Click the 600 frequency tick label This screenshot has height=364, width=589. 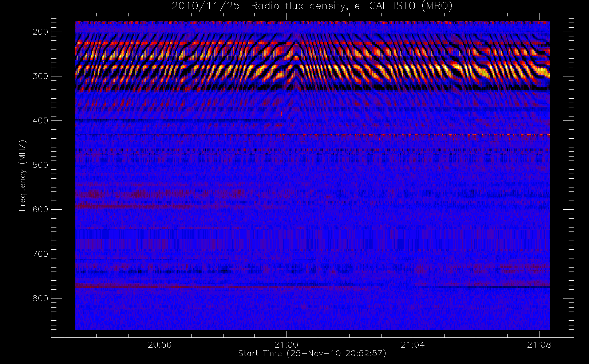(40, 209)
